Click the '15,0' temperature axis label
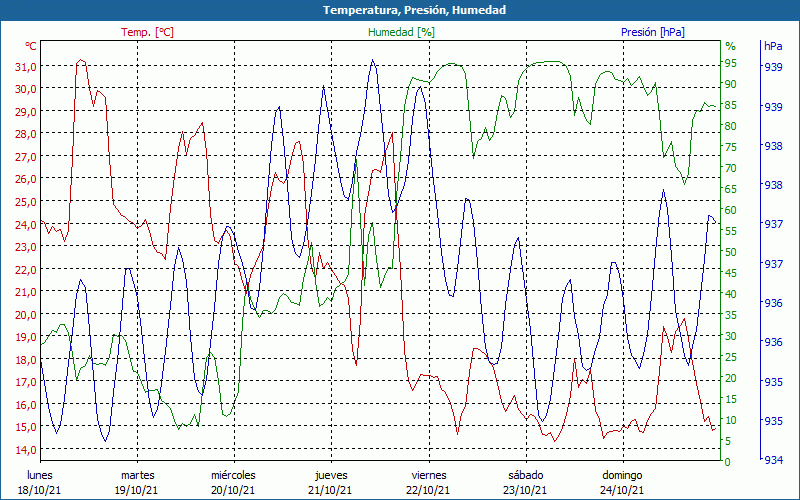Viewport: 800px width, 500px height. coord(26,427)
